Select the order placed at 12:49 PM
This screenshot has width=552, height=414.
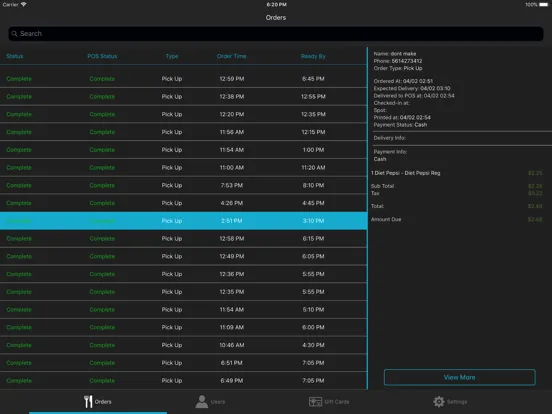[183, 256]
